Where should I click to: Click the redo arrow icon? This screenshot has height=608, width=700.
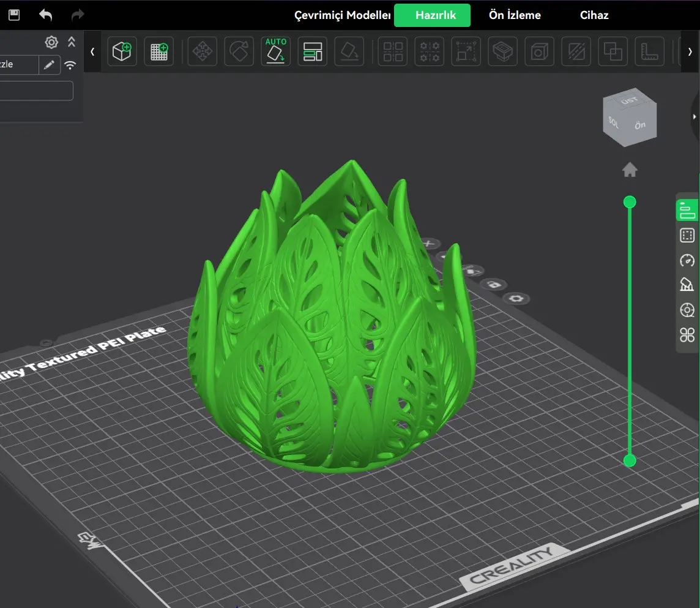pyautogui.click(x=78, y=15)
